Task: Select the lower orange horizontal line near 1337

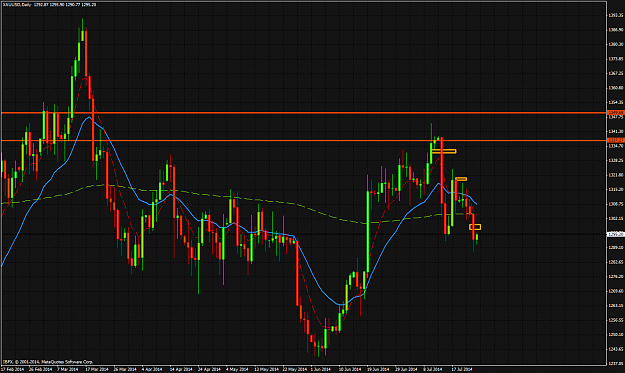Action: 303,140
